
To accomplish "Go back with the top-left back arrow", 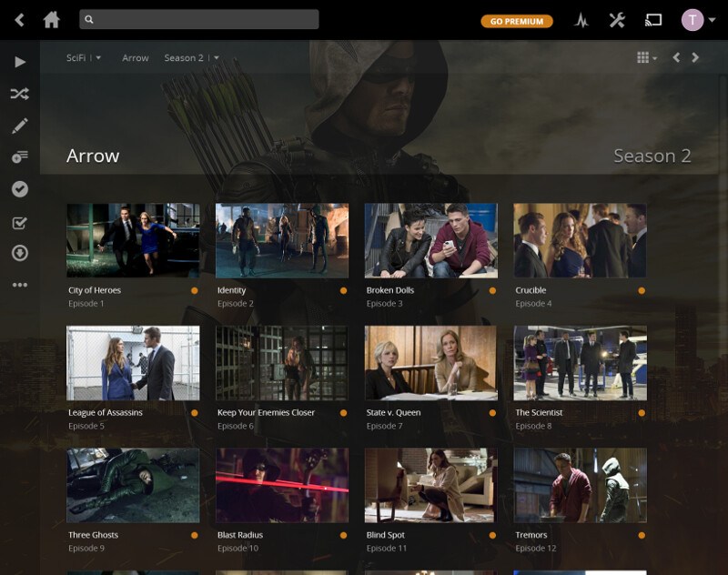I will tap(19, 20).
